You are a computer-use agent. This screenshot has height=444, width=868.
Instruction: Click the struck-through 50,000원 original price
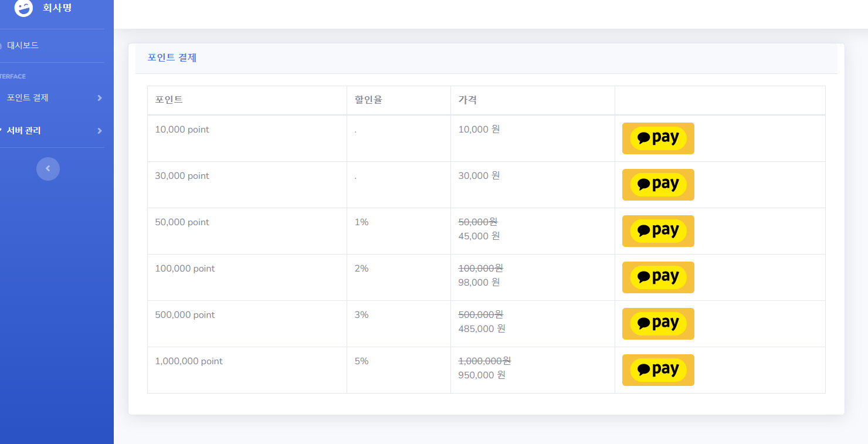coord(478,222)
